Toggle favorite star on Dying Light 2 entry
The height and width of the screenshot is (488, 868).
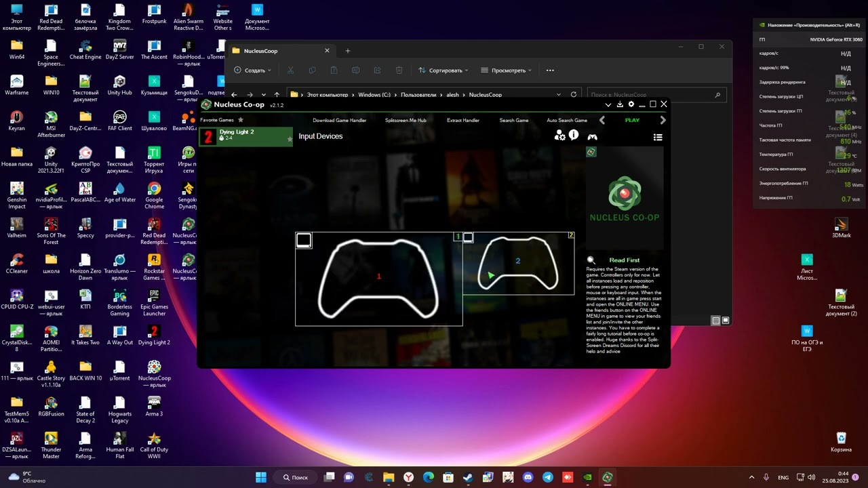[x=290, y=140]
